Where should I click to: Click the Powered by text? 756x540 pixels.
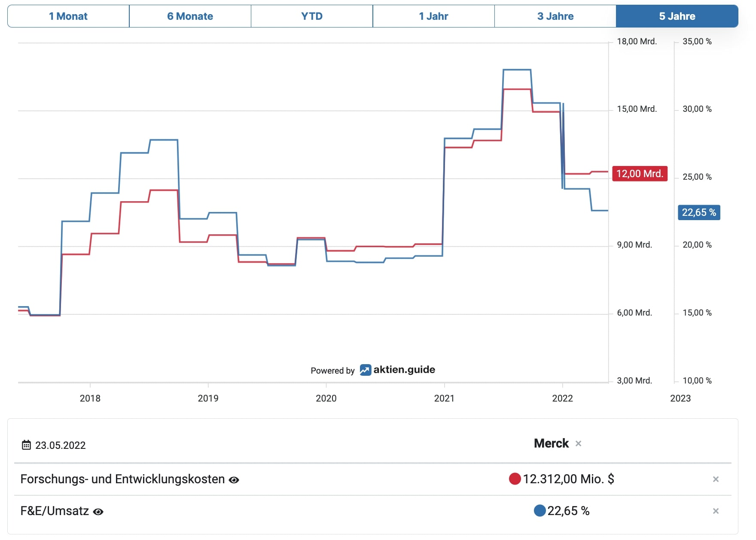(332, 371)
